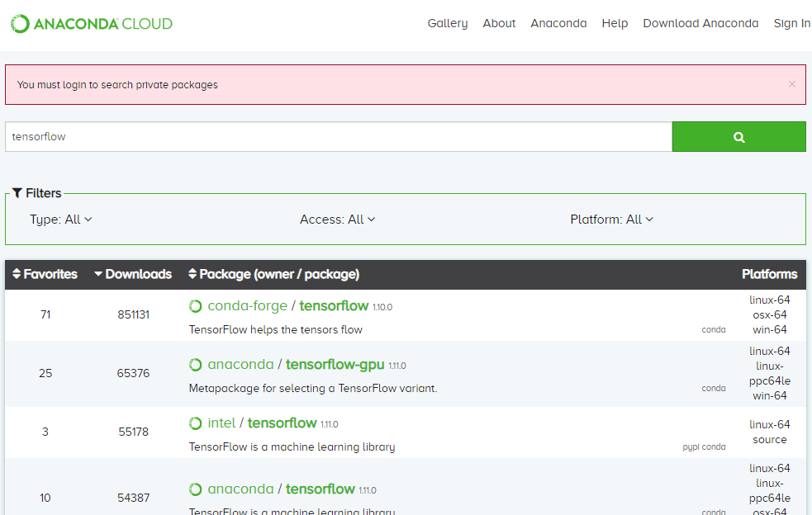This screenshot has height=515, width=812.
Task: Open the conda-forge owner link
Action: 247,306
